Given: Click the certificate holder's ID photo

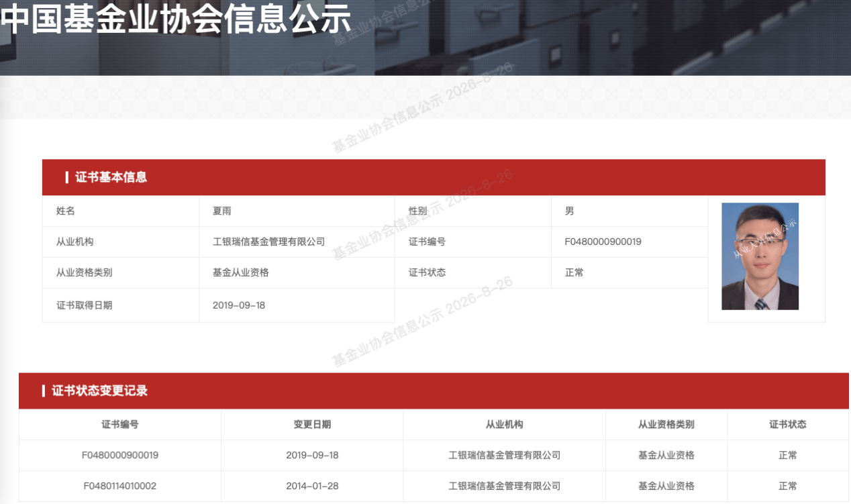Looking at the screenshot, I should pos(760,256).
